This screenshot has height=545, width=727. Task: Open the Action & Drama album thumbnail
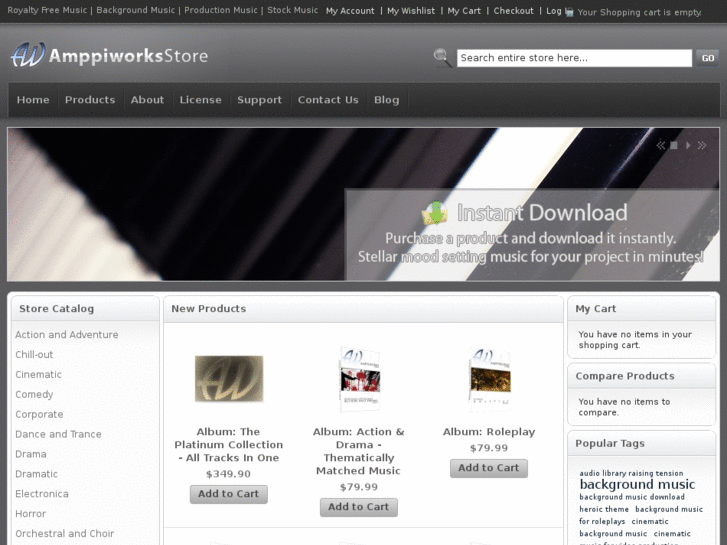point(360,378)
